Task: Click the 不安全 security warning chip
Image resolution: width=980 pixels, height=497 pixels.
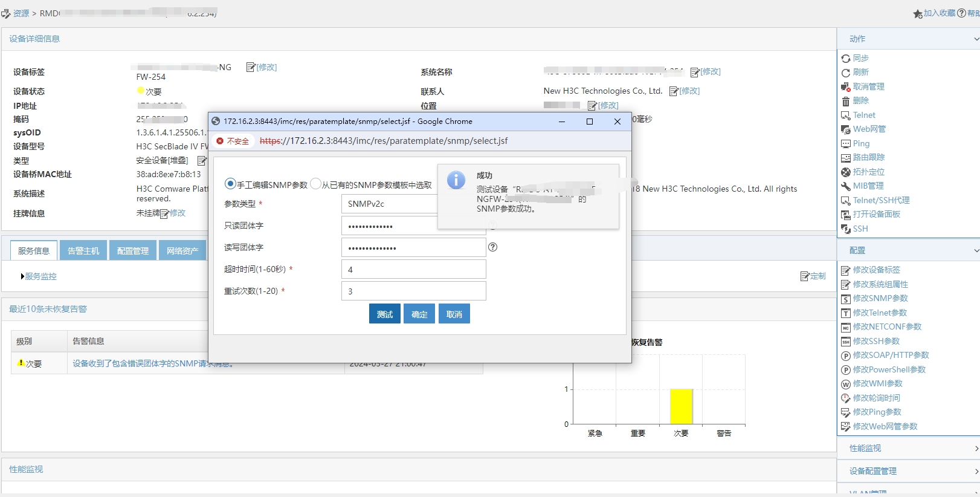Action: pyautogui.click(x=233, y=141)
